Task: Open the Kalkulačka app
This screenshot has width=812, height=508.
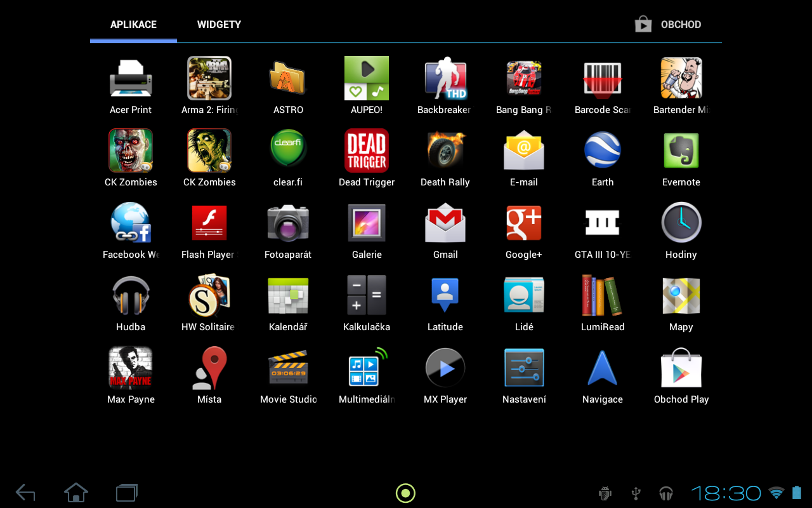Action: pyautogui.click(x=367, y=295)
